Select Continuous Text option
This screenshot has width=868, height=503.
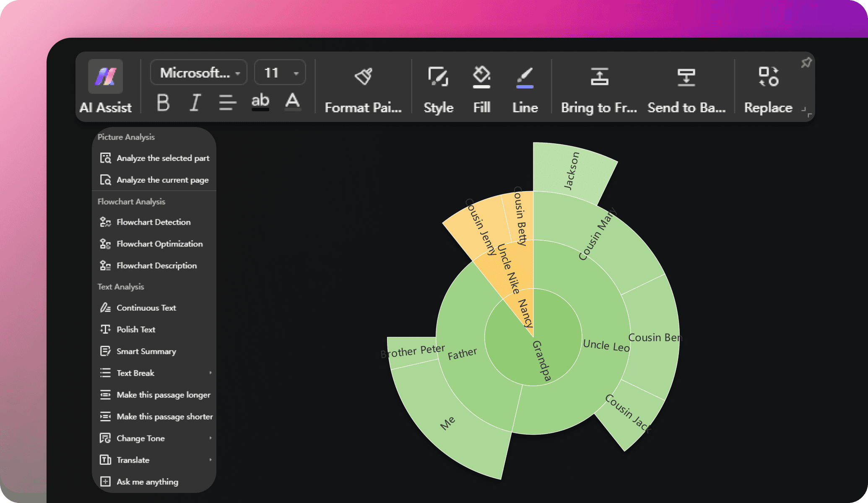[154, 308]
